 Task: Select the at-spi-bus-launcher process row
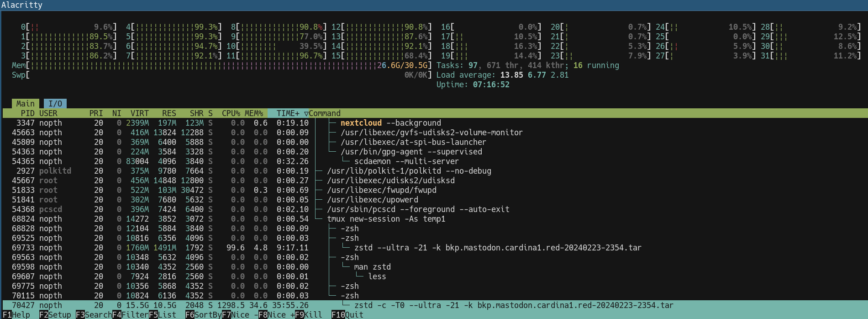point(435,142)
